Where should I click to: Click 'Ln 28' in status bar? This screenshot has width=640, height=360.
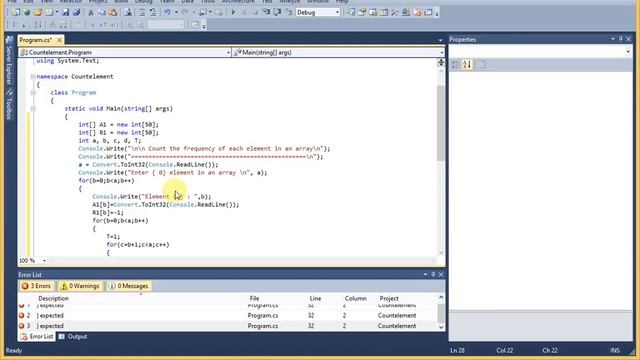pos(457,350)
